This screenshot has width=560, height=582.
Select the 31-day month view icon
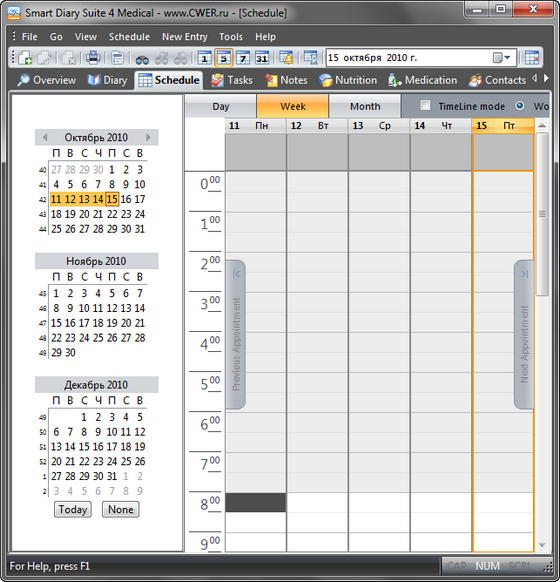(262, 58)
